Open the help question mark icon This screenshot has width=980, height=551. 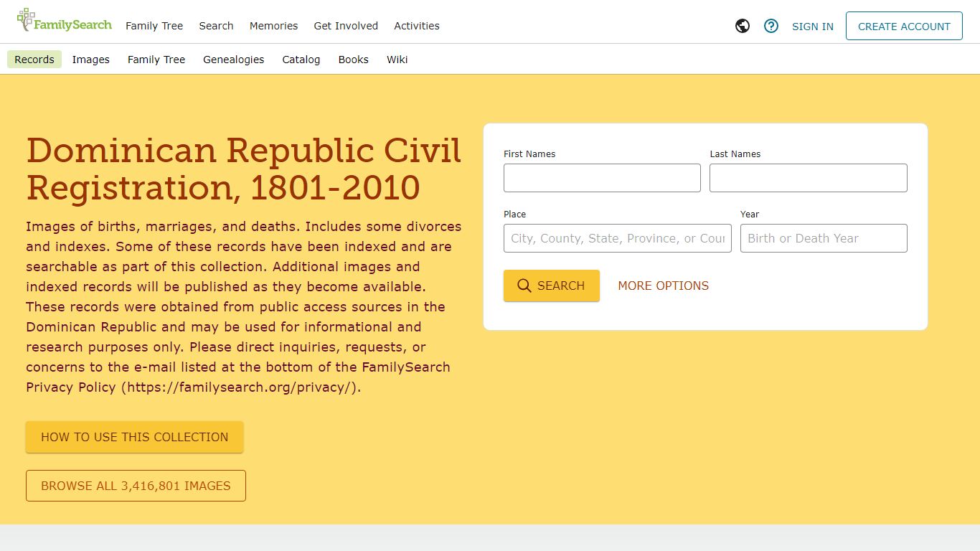pos(771,26)
